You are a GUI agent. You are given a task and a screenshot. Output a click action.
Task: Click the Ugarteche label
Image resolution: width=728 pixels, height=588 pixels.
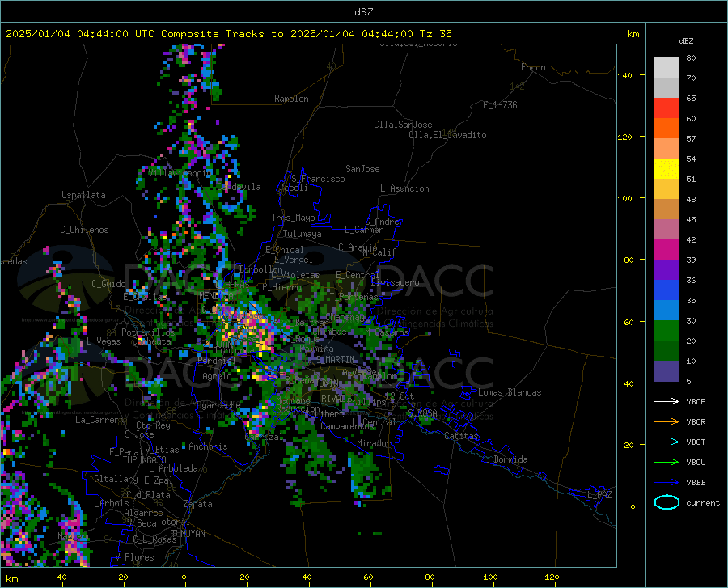[x=218, y=405]
